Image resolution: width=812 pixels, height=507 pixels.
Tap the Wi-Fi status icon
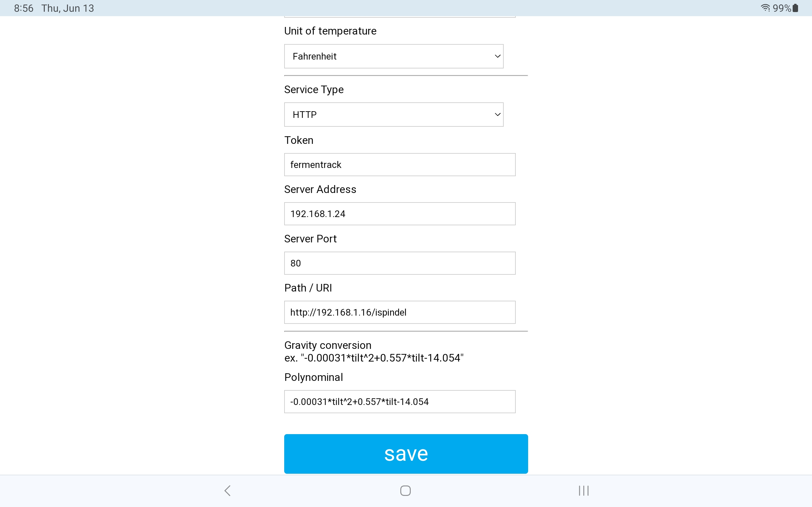tap(765, 8)
